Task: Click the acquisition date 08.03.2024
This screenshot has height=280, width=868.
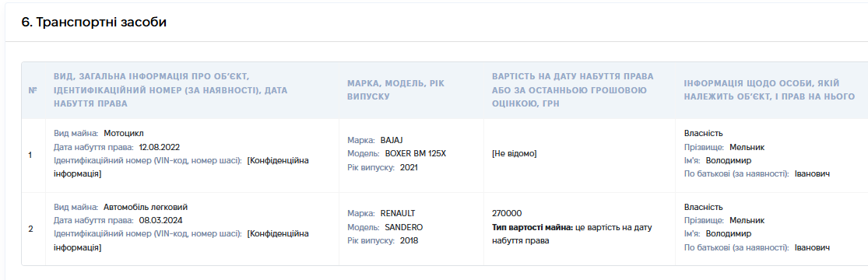Action: pyautogui.click(x=160, y=221)
